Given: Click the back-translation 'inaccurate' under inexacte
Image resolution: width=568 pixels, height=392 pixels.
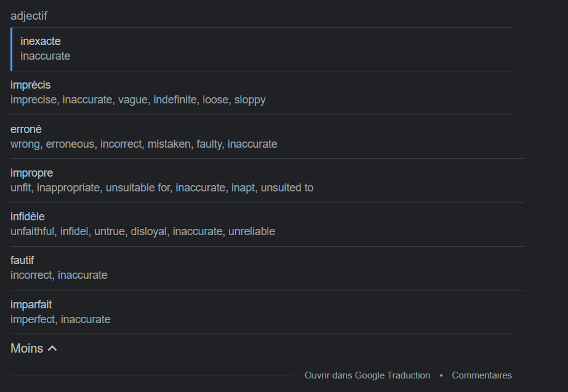Looking at the screenshot, I should click(46, 56).
